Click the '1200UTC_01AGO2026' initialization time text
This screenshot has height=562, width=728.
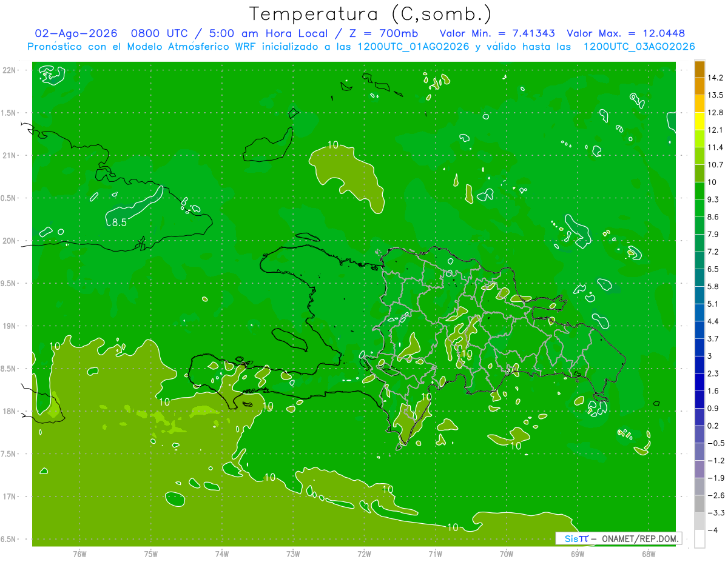[414, 47]
